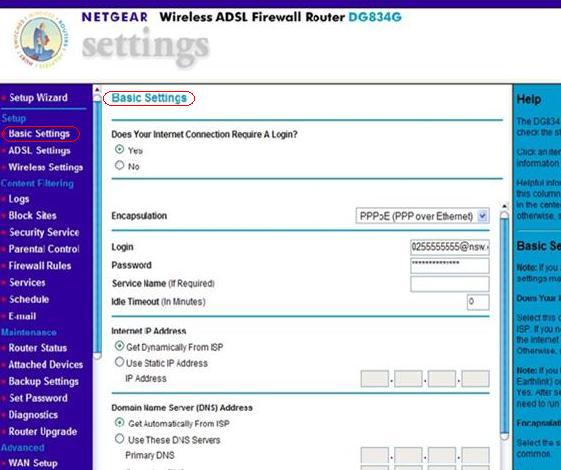Click the Login username field
Screen dimensions: 561x470
(x=450, y=247)
